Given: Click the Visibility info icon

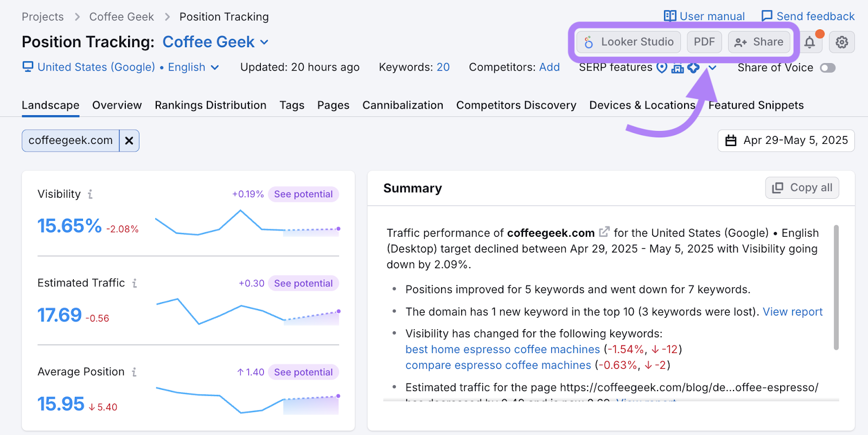Looking at the screenshot, I should point(90,194).
